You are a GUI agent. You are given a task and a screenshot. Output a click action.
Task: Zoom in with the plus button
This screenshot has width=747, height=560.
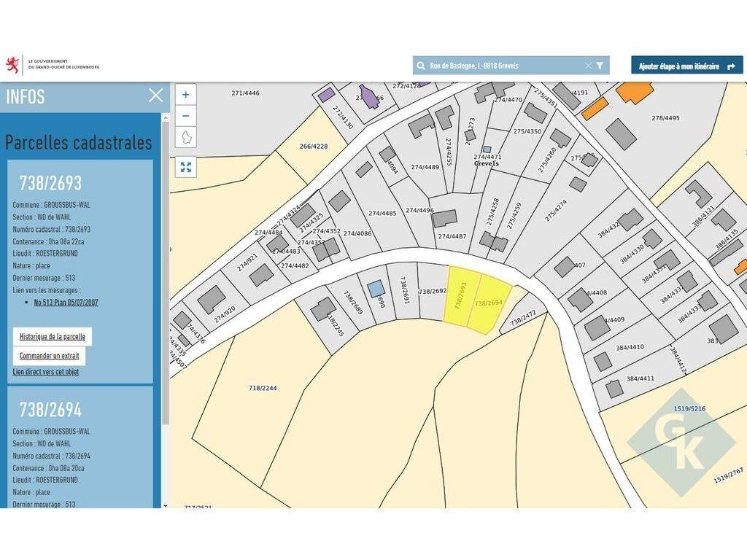coord(186,95)
